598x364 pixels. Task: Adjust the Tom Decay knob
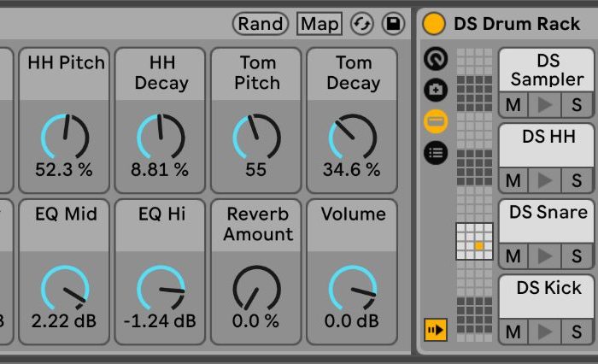coord(352,136)
